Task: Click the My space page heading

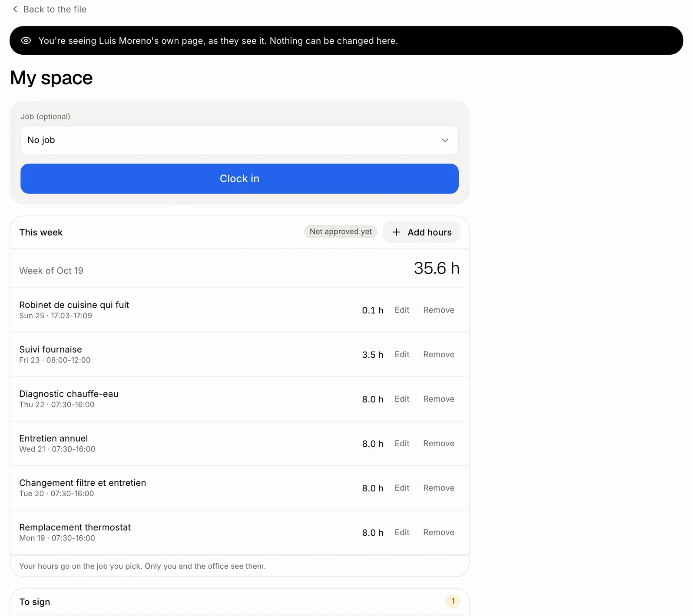Action: [51, 78]
